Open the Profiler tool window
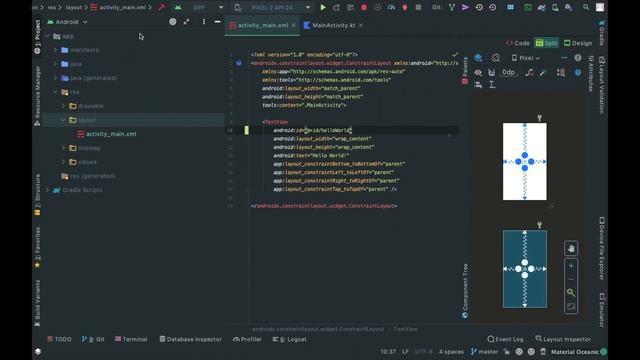The width and height of the screenshot is (640, 360). pyautogui.click(x=247, y=339)
